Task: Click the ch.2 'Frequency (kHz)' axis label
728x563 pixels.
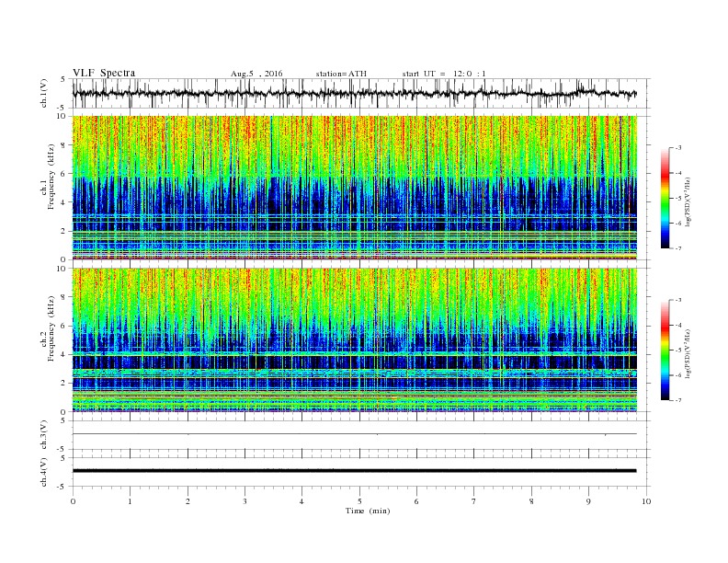Action: (51, 329)
